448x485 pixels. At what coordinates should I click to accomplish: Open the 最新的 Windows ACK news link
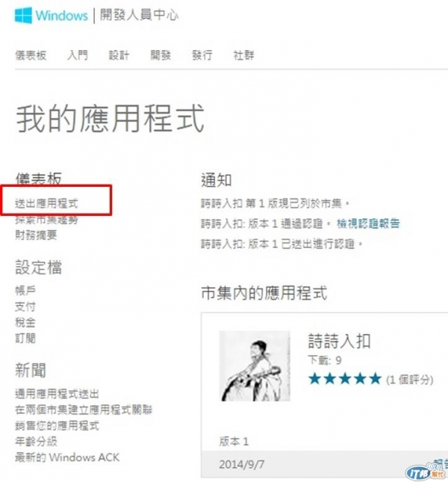67,457
